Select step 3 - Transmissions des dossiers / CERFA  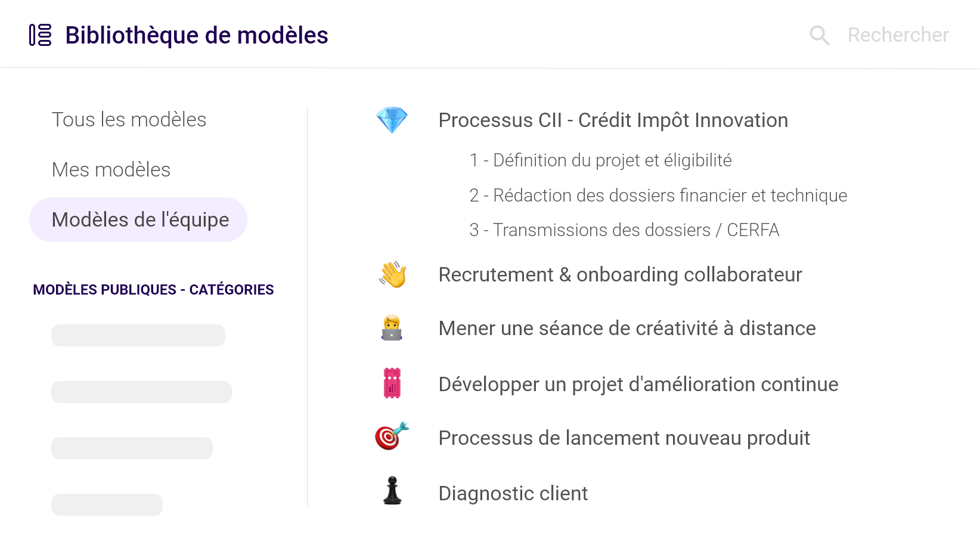pos(625,229)
